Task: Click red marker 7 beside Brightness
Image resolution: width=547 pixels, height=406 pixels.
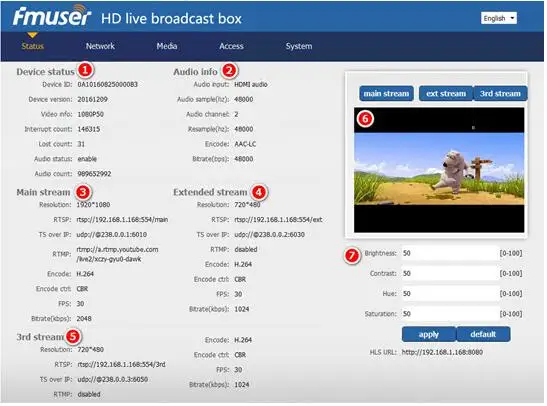Action: (x=352, y=256)
